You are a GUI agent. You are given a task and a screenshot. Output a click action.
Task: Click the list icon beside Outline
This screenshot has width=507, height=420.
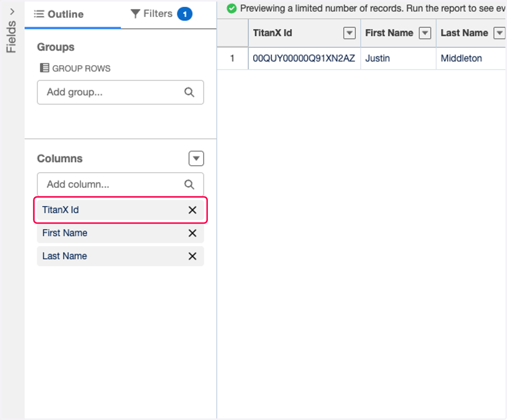(x=39, y=14)
